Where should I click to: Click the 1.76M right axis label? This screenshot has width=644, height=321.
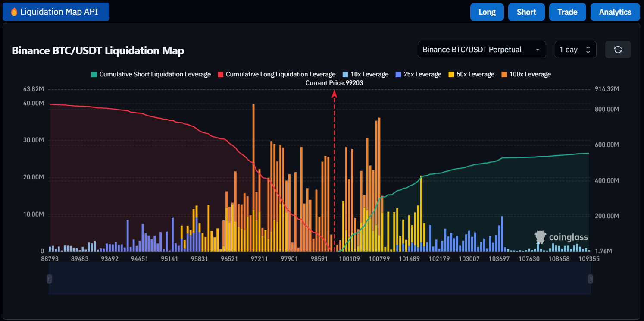pyautogui.click(x=603, y=251)
